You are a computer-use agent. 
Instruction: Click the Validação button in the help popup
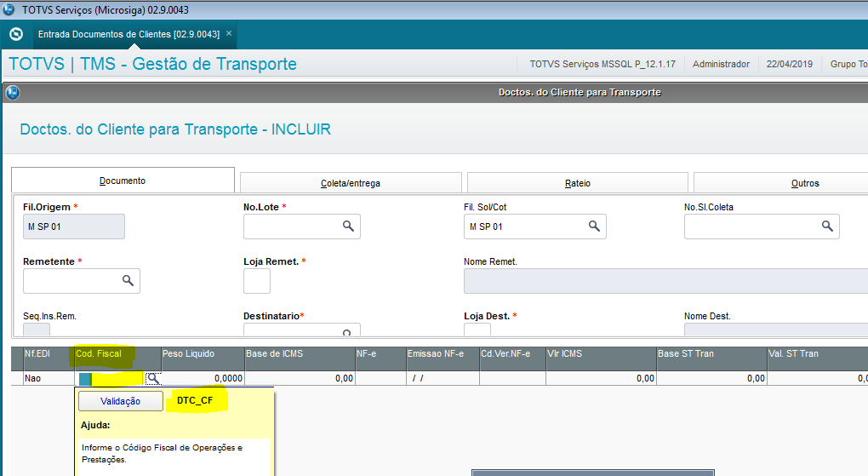(121, 401)
